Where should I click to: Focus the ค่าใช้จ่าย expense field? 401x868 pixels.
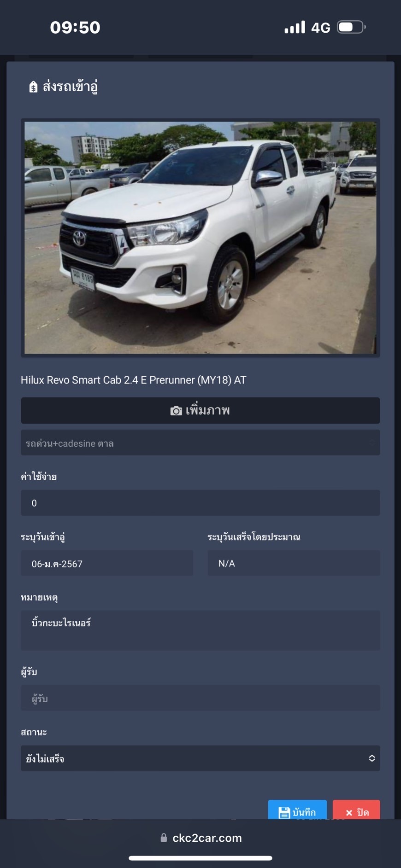pyautogui.click(x=200, y=503)
